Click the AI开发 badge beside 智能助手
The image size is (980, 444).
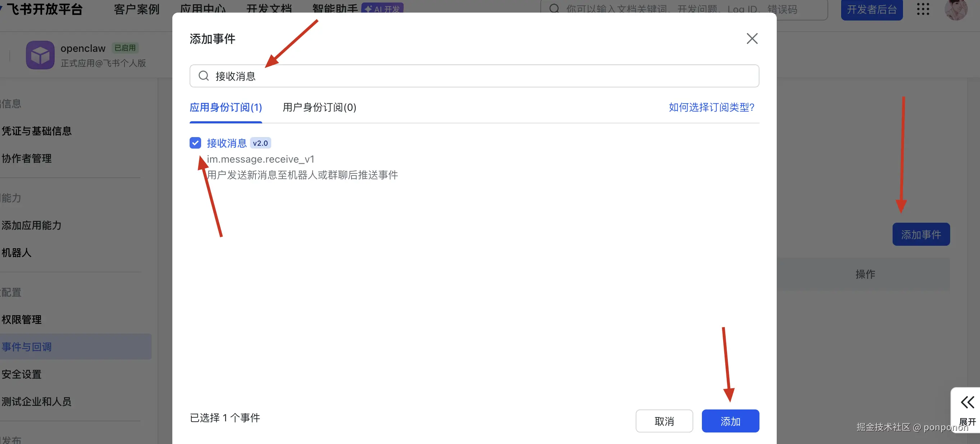(x=382, y=7)
